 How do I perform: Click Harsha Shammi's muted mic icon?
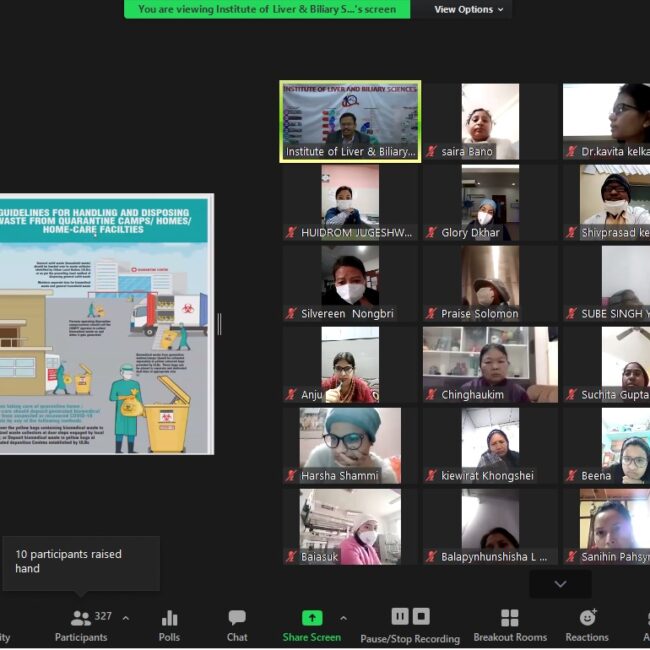pos(291,476)
